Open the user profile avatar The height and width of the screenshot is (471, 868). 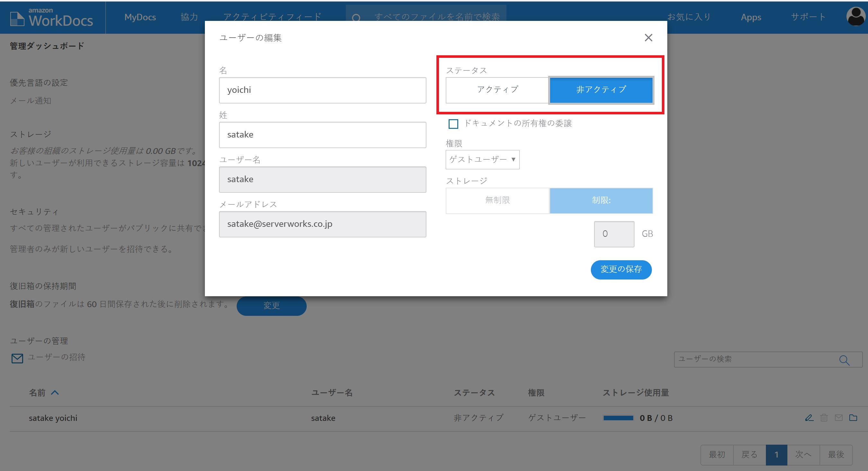click(855, 16)
